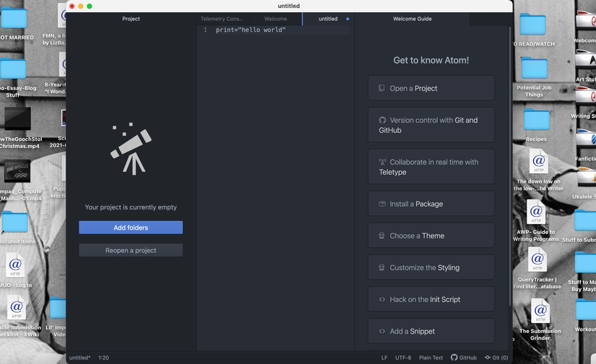
Task: Switch to the Project tab
Action: pos(131,19)
